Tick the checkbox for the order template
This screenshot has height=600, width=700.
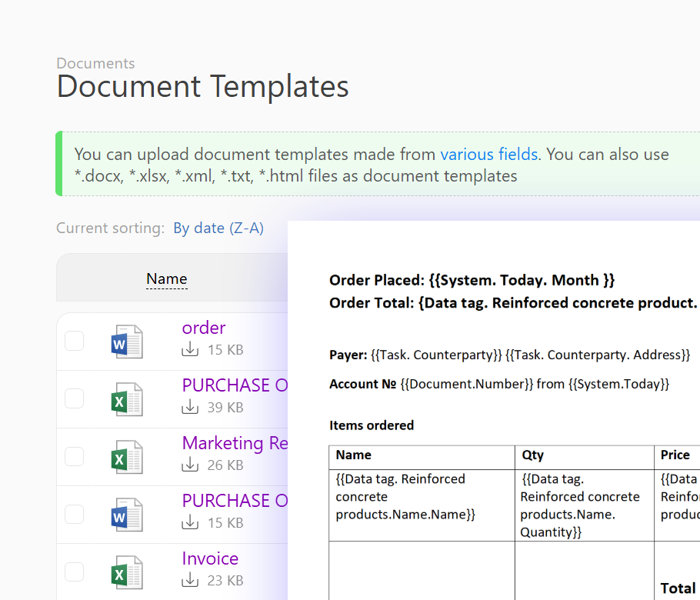pos(74,341)
